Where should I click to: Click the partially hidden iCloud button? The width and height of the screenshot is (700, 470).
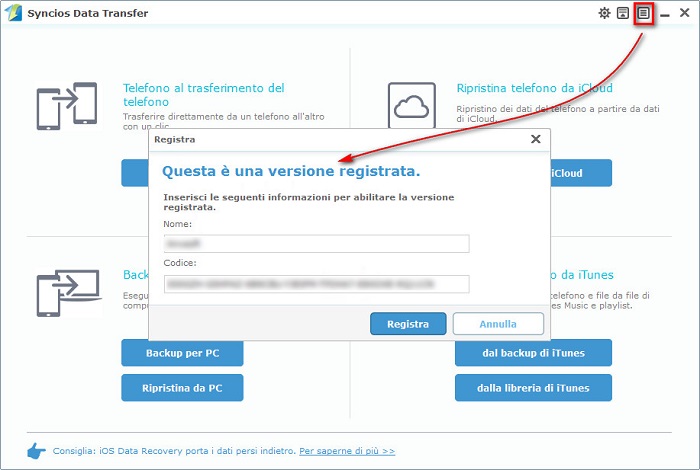click(581, 173)
